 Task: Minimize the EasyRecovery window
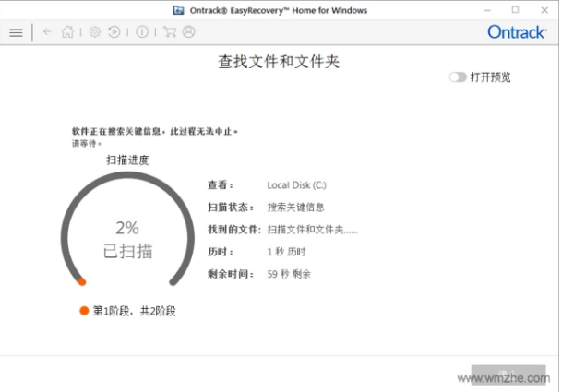click(486, 10)
